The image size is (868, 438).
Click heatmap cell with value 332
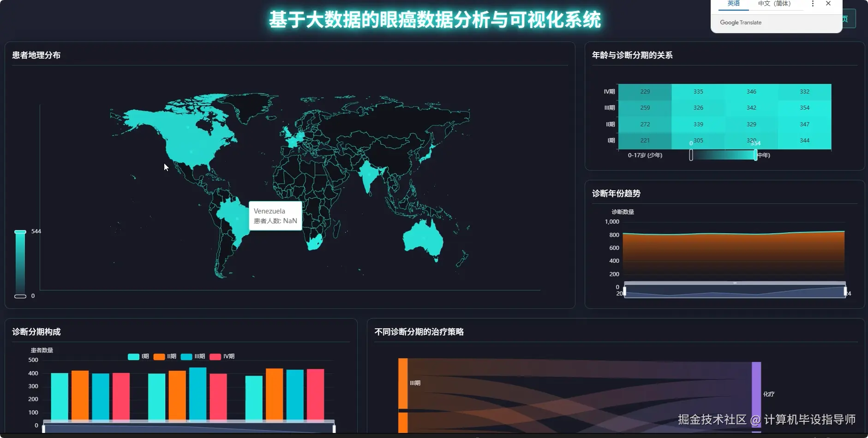[x=805, y=92]
